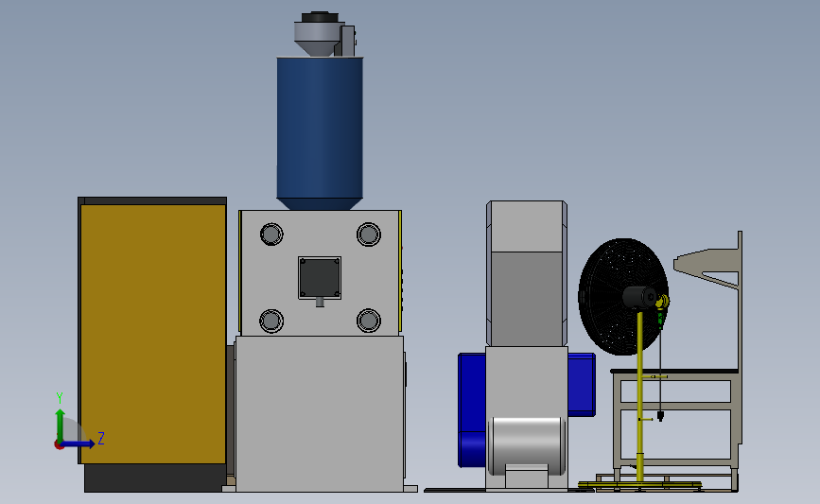Select the dark blue cylindrical hopper

(x=320, y=128)
